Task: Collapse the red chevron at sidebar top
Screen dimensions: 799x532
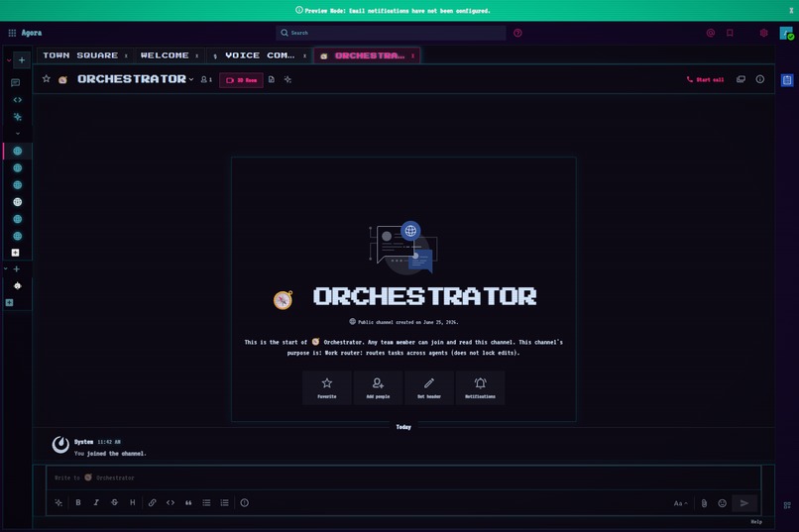Action: click(9, 60)
